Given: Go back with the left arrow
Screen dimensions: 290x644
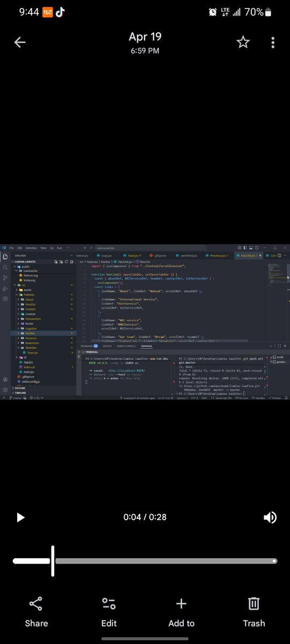Looking at the screenshot, I should click(20, 42).
